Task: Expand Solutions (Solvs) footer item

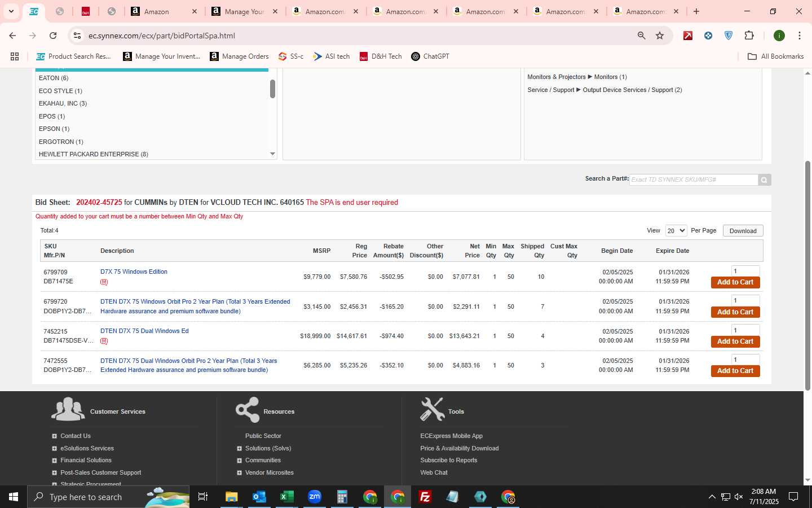Action: click(239, 449)
